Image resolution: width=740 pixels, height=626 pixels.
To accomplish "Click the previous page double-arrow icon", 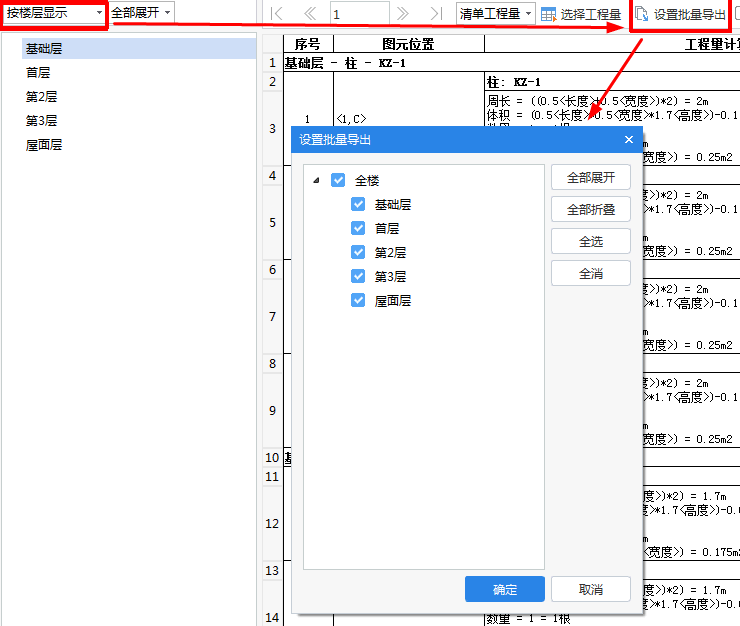I will click(x=309, y=13).
